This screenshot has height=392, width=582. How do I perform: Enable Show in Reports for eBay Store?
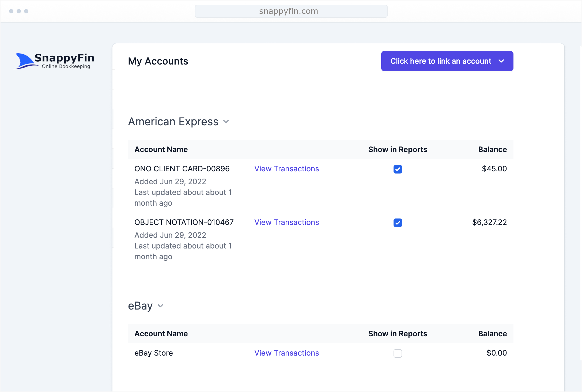(x=398, y=353)
